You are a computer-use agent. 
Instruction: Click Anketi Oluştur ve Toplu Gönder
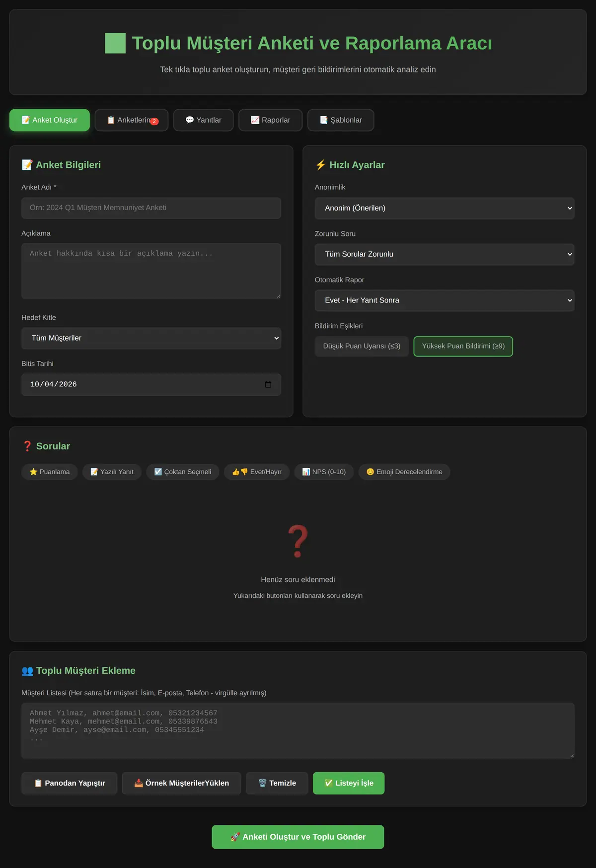[298, 837]
